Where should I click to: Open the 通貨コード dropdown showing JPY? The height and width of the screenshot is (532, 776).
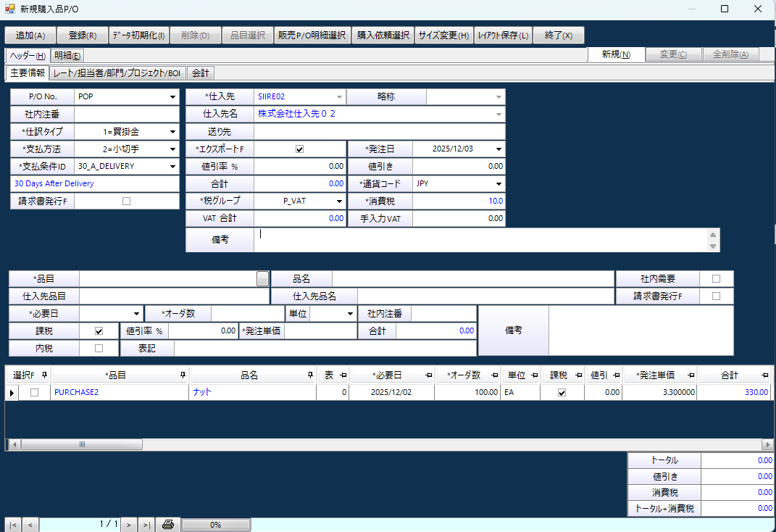(x=500, y=183)
